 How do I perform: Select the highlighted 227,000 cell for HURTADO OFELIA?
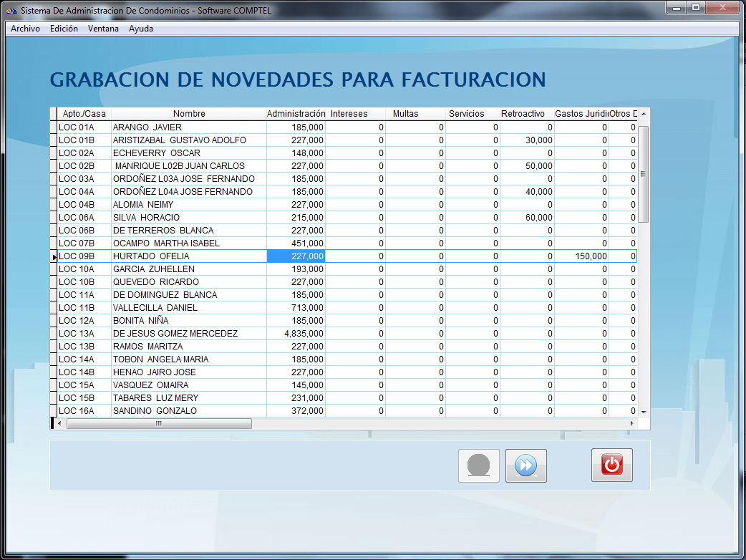click(x=296, y=256)
